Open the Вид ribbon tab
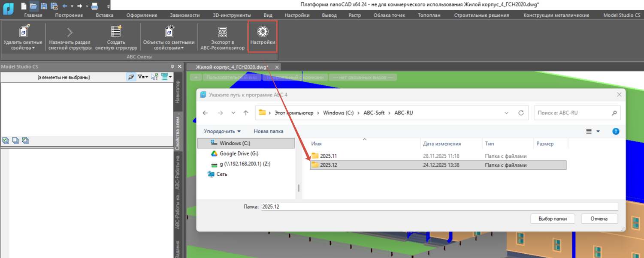The width and height of the screenshot is (644, 258). pos(268,15)
